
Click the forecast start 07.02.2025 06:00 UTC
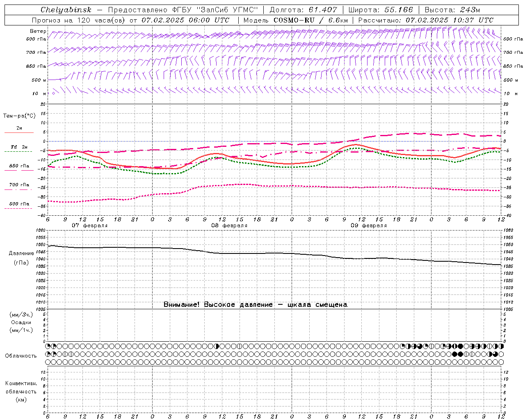pyautogui.click(x=185, y=20)
